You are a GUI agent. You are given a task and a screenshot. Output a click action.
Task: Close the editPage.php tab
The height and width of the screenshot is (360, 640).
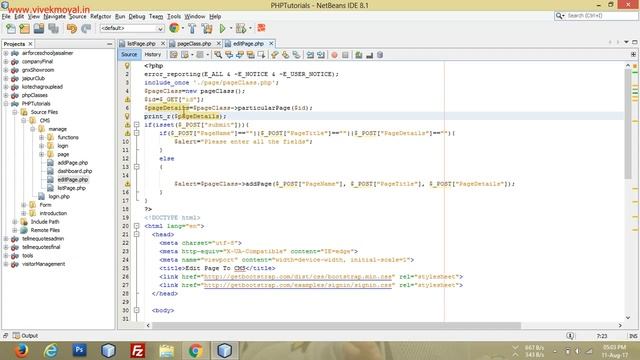[271, 43]
